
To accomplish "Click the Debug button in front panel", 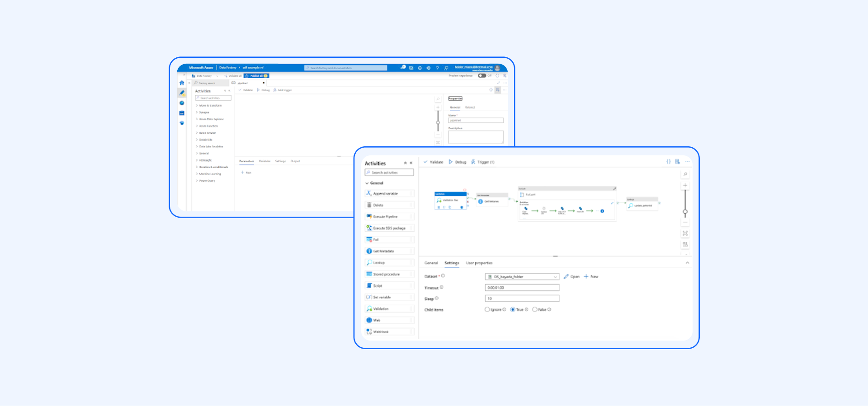I will coord(458,162).
